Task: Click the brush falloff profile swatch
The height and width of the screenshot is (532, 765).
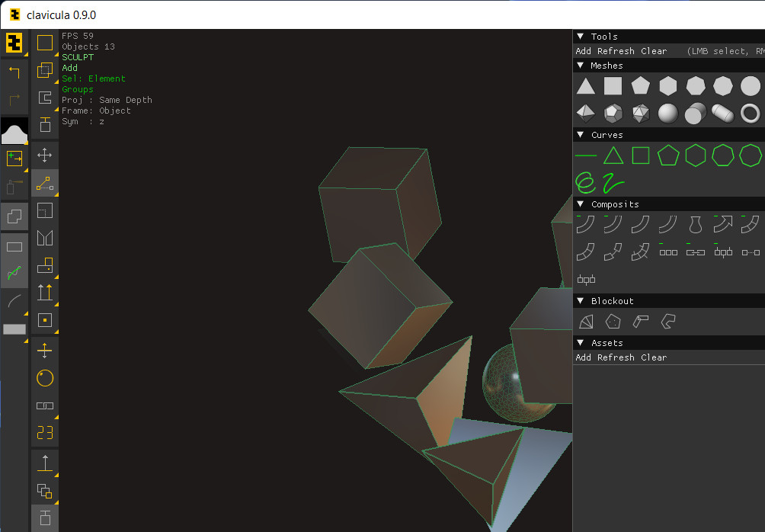Action: 14,131
